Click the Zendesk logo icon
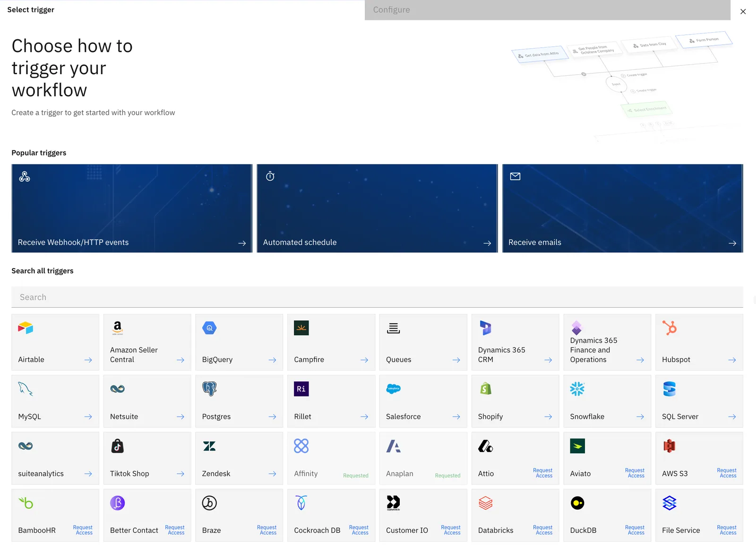Viewport: 756px width, 546px height. (209, 446)
